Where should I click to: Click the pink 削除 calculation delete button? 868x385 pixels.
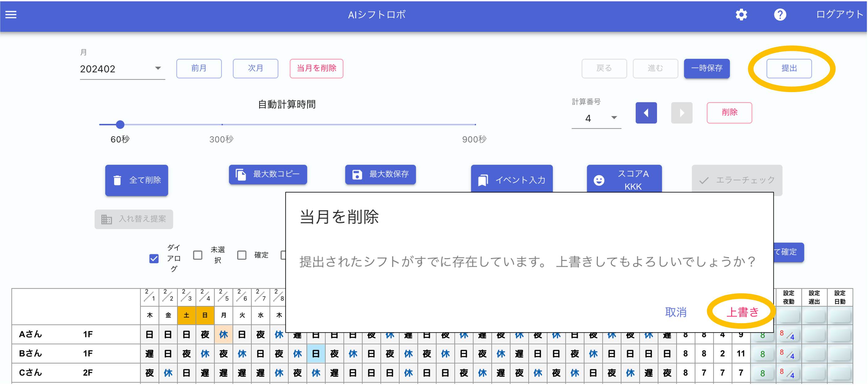729,113
